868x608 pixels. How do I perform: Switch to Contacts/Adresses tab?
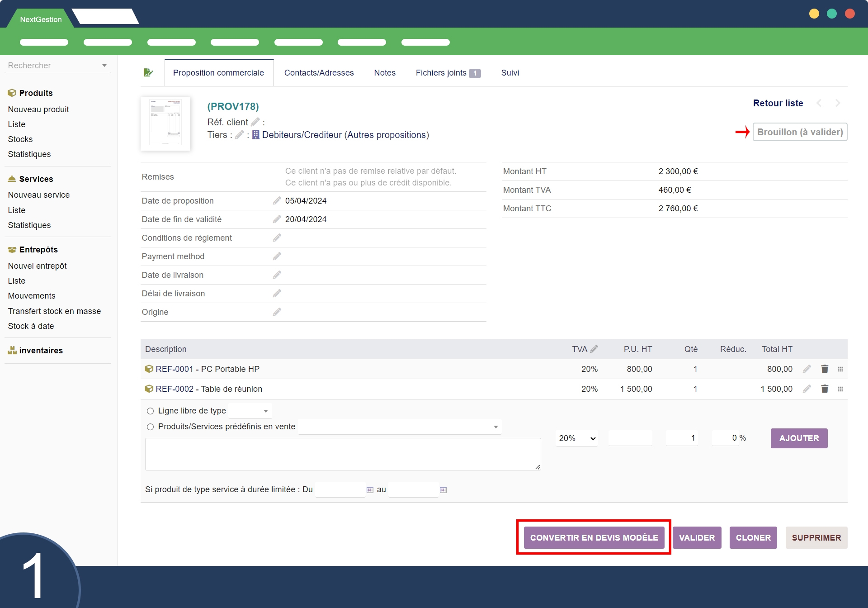(319, 73)
